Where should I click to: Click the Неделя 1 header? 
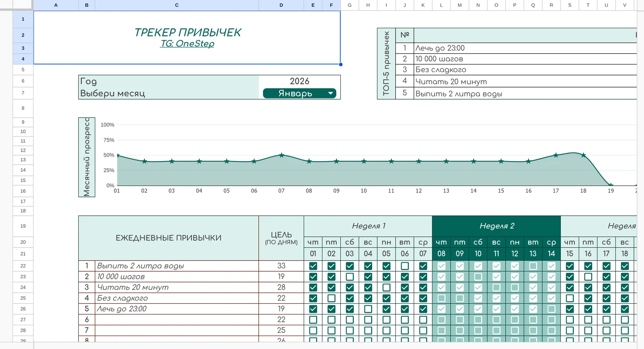pyautogui.click(x=368, y=226)
